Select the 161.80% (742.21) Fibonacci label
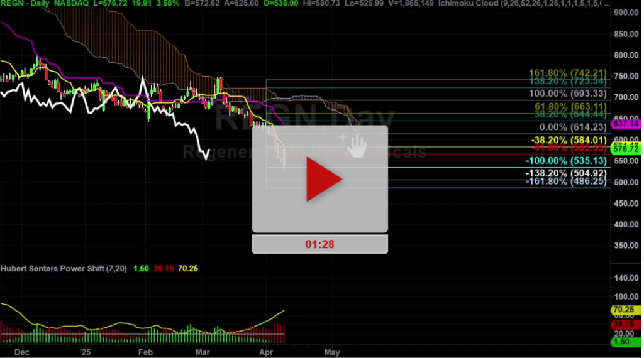This screenshot has height=358, width=644. pyautogui.click(x=567, y=73)
